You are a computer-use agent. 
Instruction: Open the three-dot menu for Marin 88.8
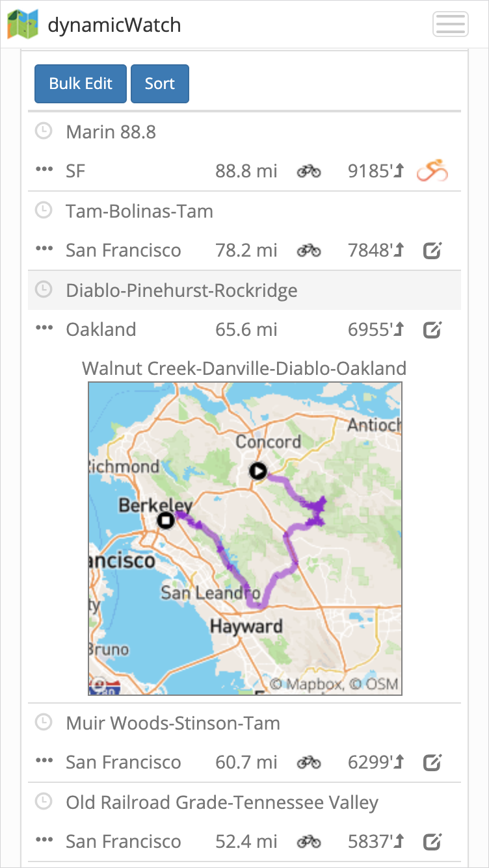pos(44,171)
